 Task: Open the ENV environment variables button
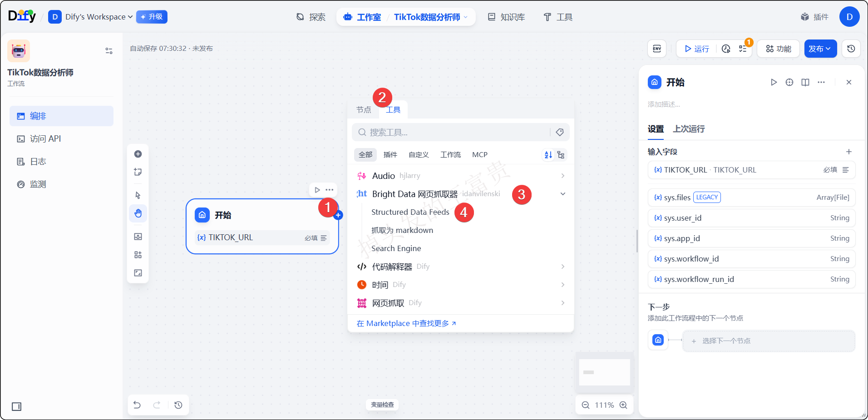[x=657, y=49]
